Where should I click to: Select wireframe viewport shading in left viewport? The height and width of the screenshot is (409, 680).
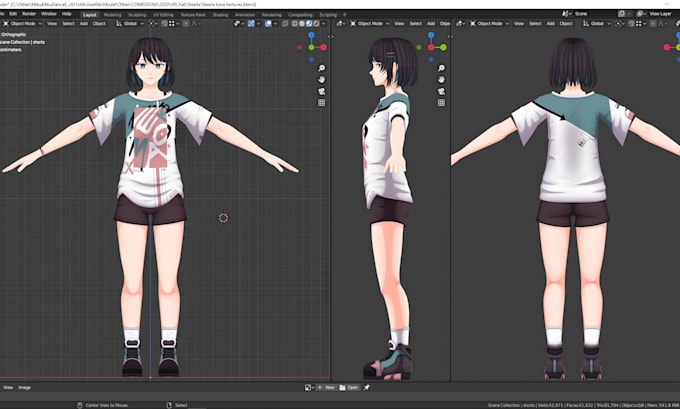[295, 23]
